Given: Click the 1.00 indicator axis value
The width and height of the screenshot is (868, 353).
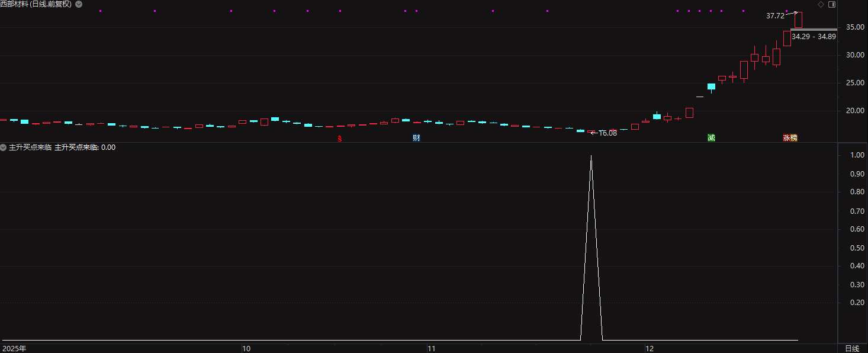Looking at the screenshot, I should 857,155.
